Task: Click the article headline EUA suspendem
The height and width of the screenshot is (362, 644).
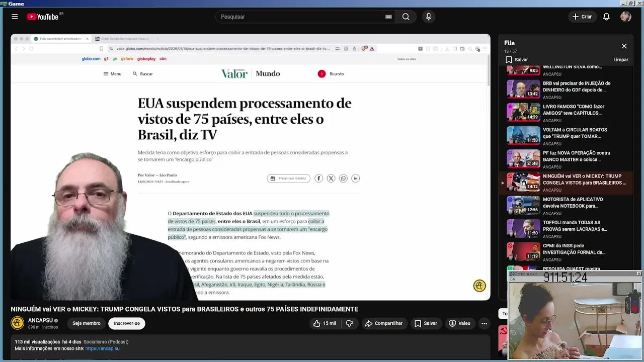Action: coord(245,119)
